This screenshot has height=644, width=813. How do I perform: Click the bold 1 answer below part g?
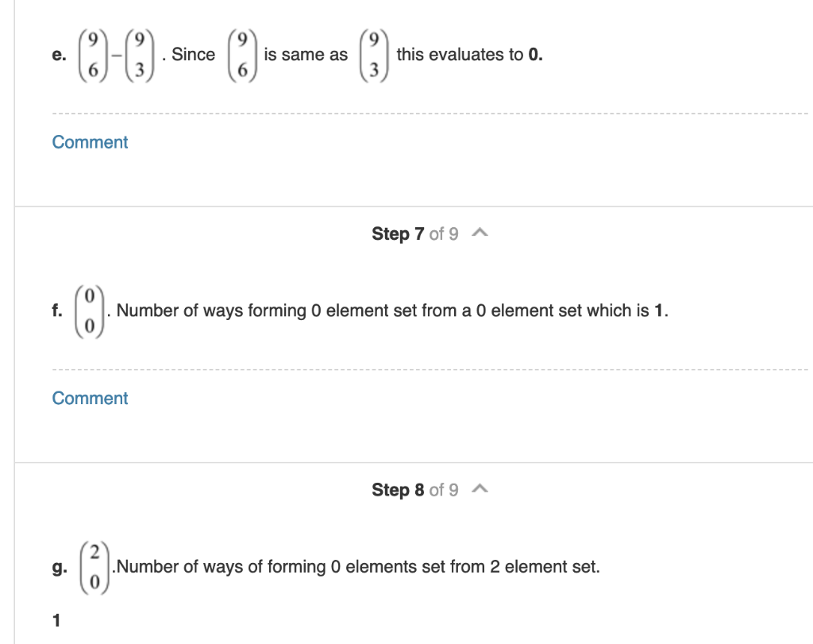(x=55, y=620)
